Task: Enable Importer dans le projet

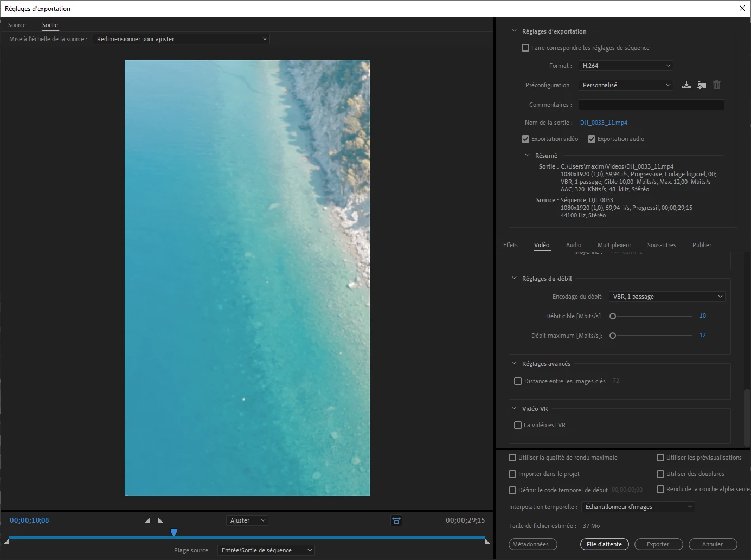Action: (512, 474)
